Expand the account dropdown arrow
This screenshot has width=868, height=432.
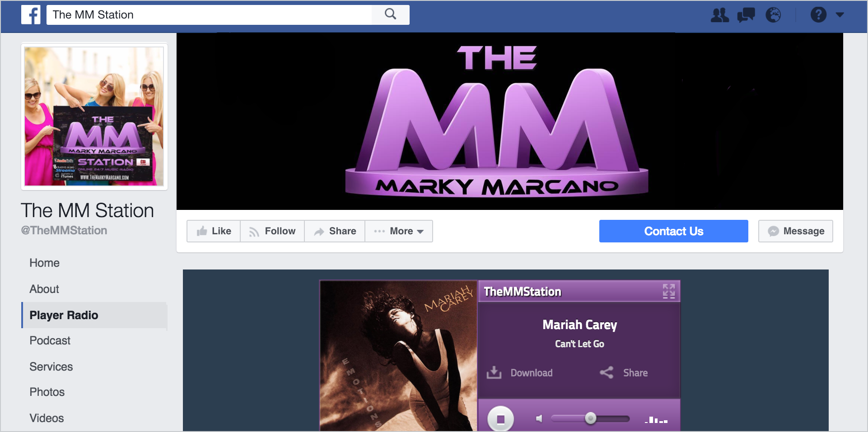(x=840, y=15)
